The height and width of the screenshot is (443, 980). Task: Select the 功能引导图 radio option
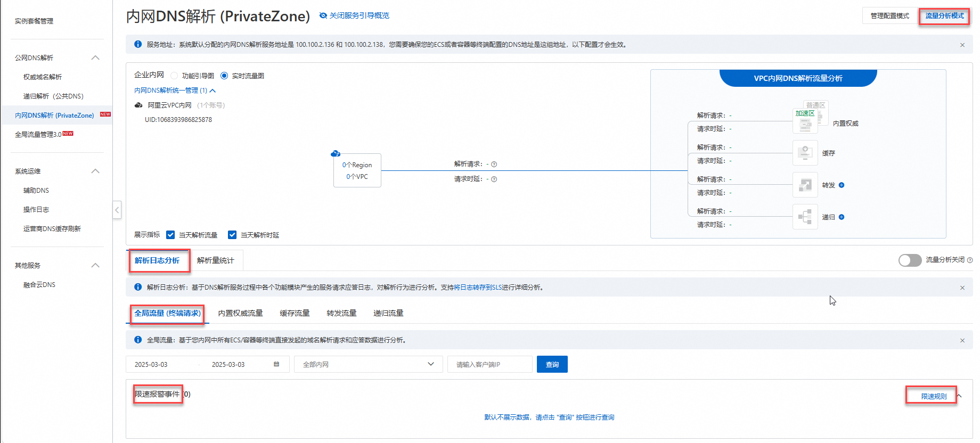(x=174, y=76)
